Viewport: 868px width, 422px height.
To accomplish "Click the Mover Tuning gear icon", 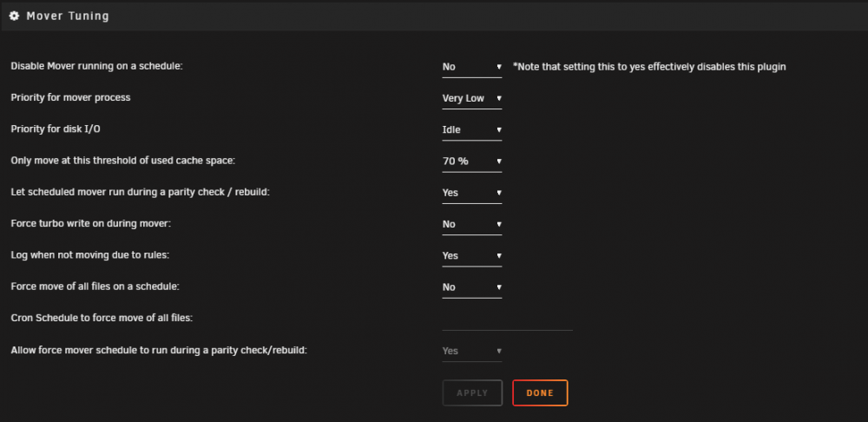I will pos(15,16).
